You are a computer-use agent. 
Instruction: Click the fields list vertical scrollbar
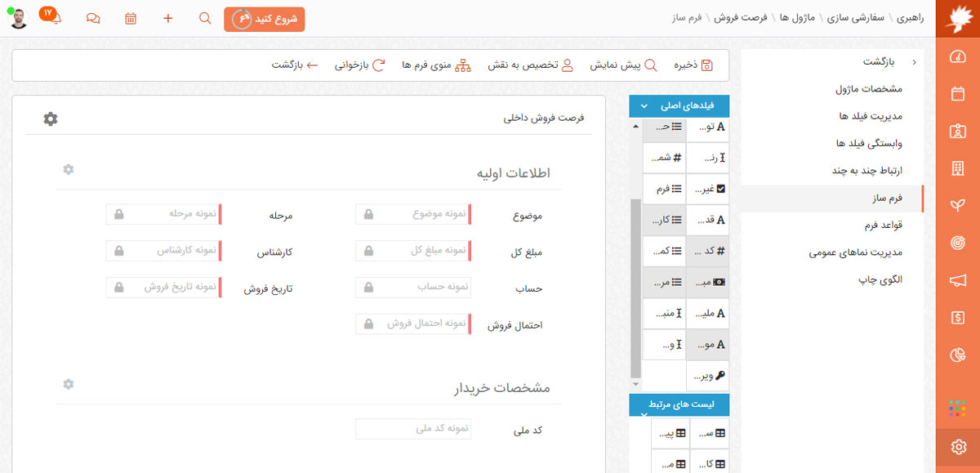pos(635,286)
